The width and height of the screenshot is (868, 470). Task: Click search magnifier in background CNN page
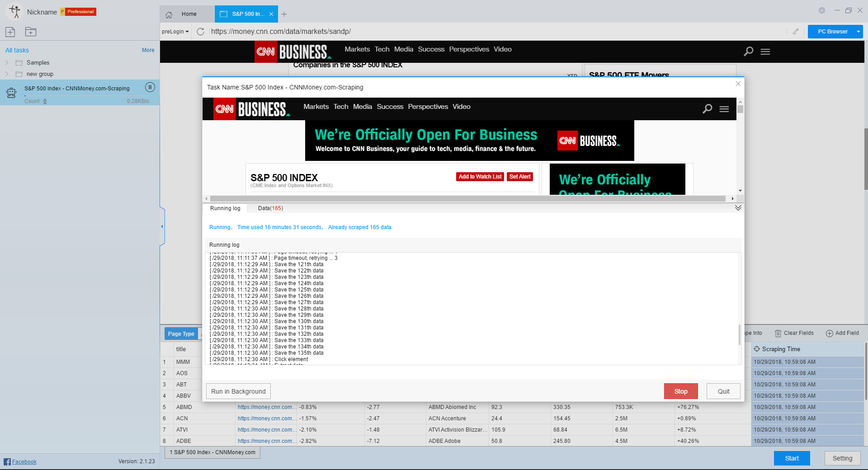[x=749, y=51]
